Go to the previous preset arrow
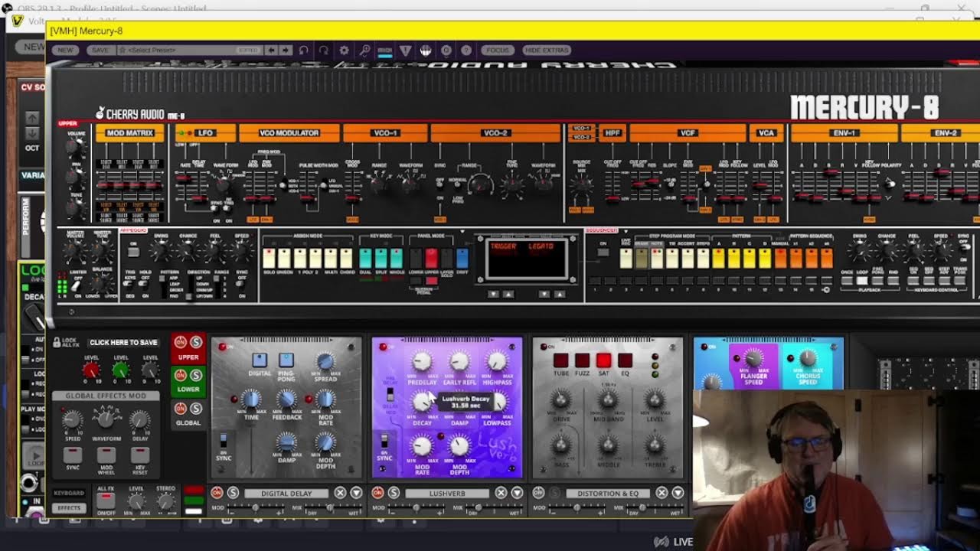980x551 pixels. 271,51
